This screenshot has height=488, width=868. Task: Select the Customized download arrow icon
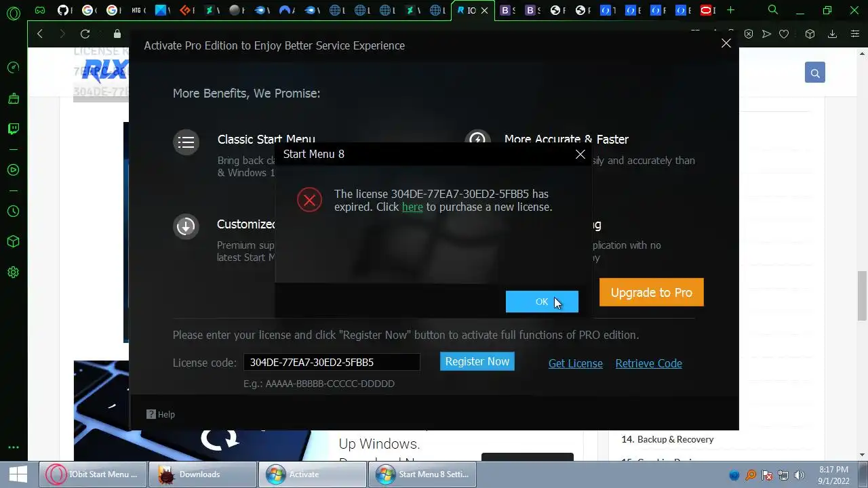[x=186, y=226]
